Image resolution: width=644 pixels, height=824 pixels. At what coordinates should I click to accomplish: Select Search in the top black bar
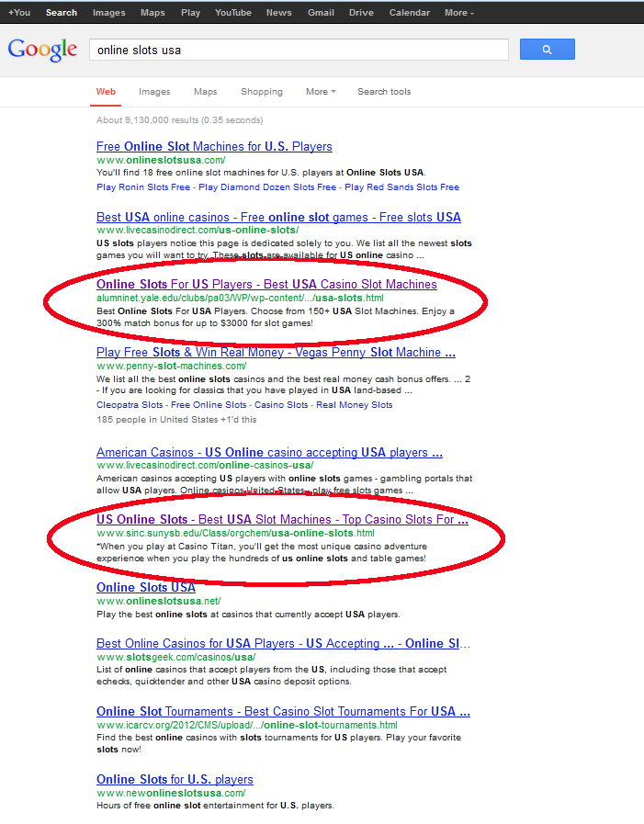tap(61, 13)
